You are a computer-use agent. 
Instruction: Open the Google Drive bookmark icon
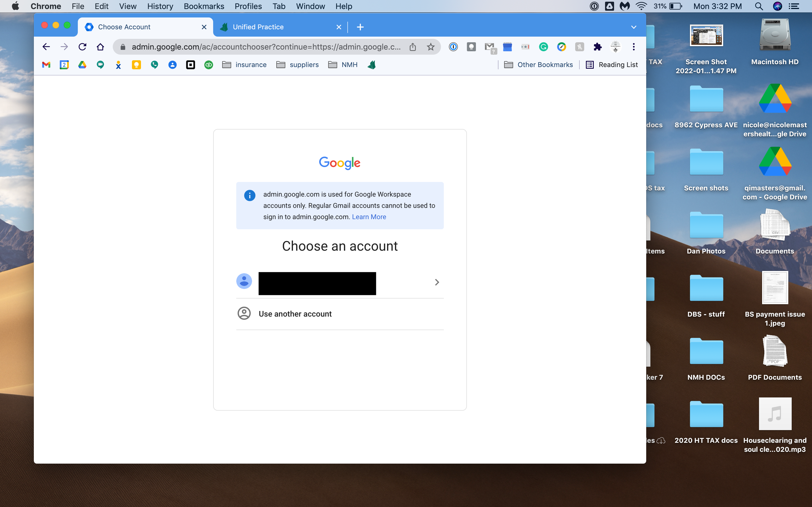(82, 65)
